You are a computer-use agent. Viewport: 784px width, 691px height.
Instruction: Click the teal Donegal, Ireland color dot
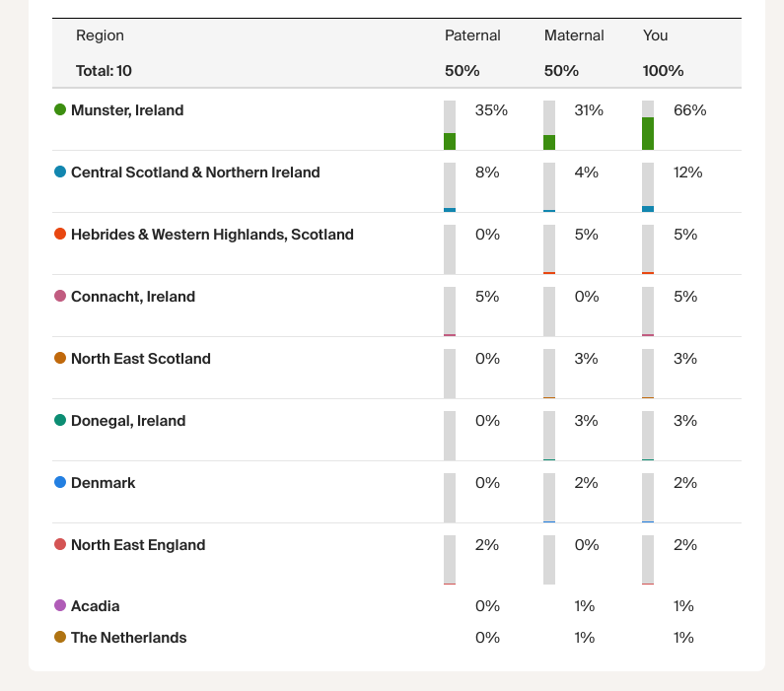(x=60, y=421)
